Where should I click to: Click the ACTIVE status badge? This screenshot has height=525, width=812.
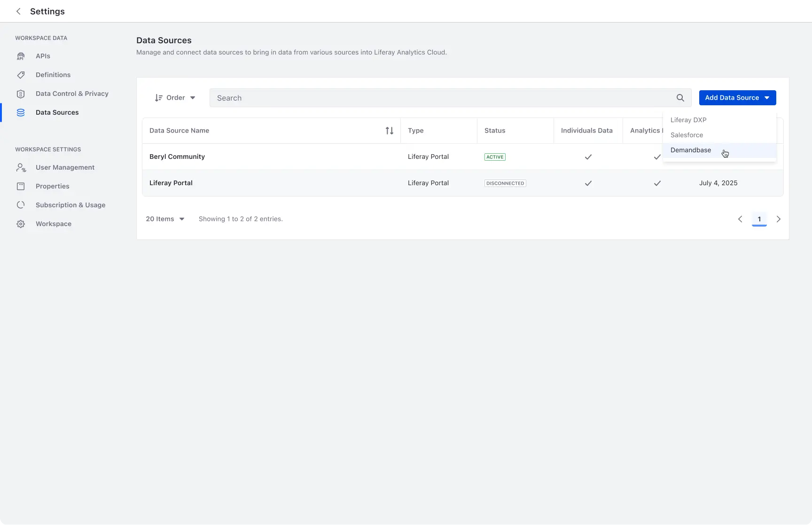[x=495, y=157]
